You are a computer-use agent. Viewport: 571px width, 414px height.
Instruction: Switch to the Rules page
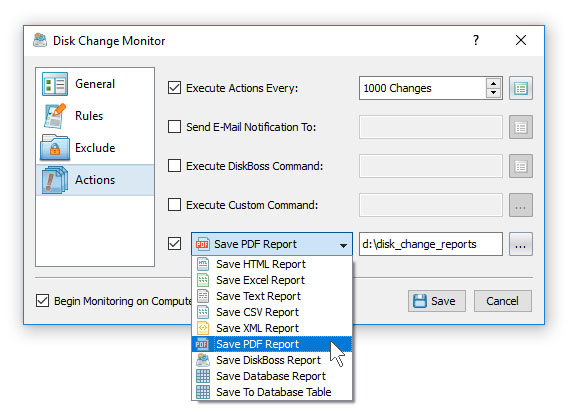tap(95, 116)
